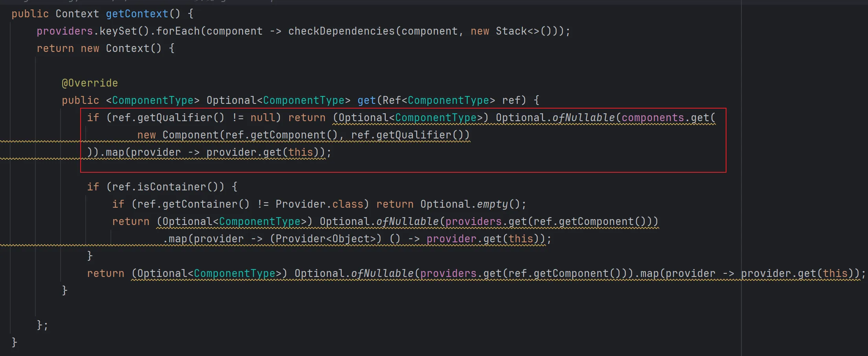Click the null keyword in qualifier check
868x356 pixels.
(x=263, y=118)
